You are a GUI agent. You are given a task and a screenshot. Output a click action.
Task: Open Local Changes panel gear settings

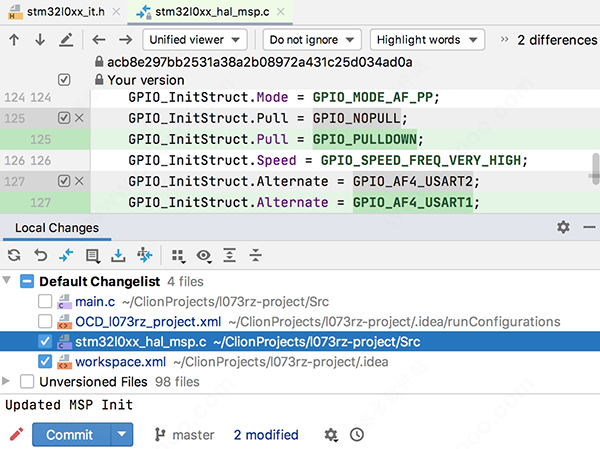pos(563,228)
